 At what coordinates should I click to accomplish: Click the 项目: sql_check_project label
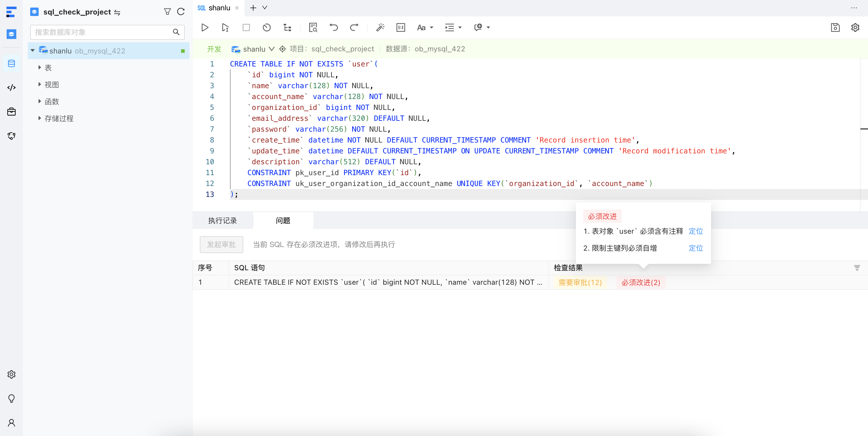pyautogui.click(x=332, y=49)
